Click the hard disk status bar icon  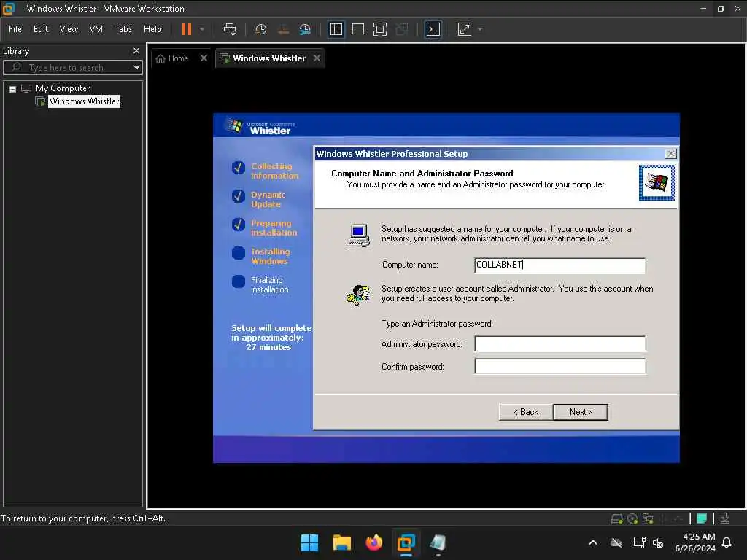tap(616, 518)
